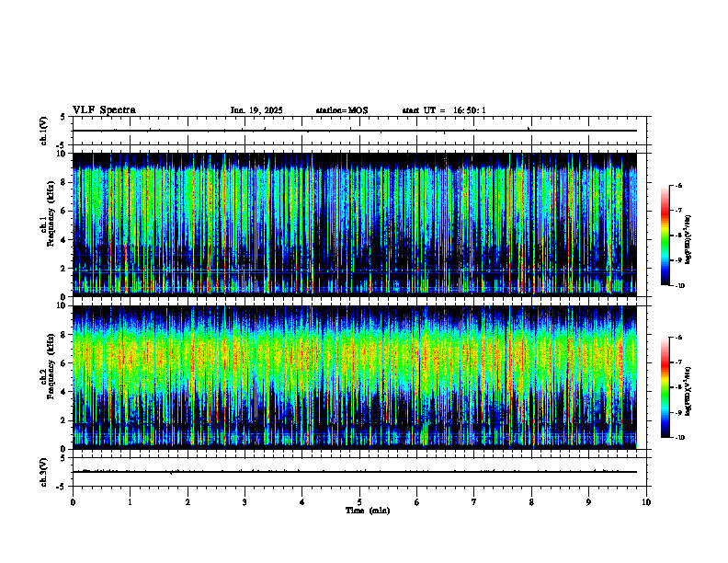Click the ch.1 color bar "log(PSD)" label
Image resolution: width=728 pixels, height=563 pixels.
pyautogui.click(x=688, y=240)
